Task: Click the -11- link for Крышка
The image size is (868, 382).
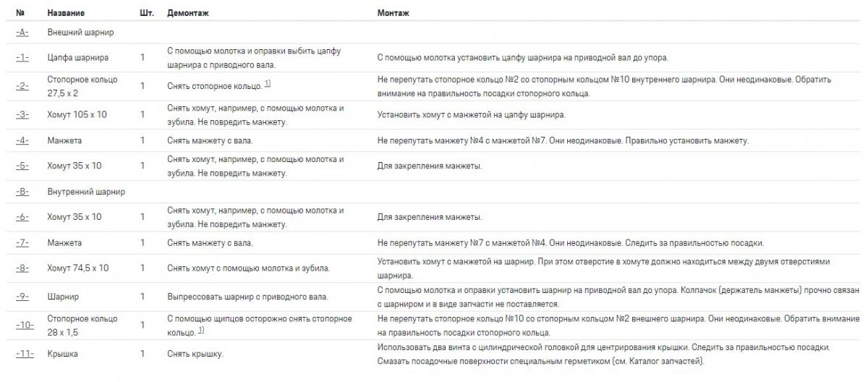Action: coord(24,354)
